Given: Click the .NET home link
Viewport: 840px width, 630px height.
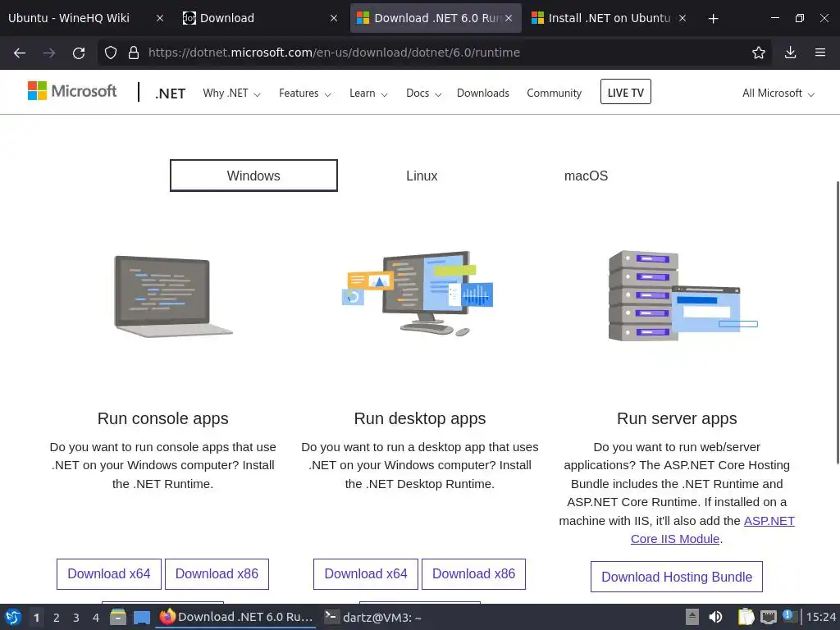Looking at the screenshot, I should pos(170,94).
